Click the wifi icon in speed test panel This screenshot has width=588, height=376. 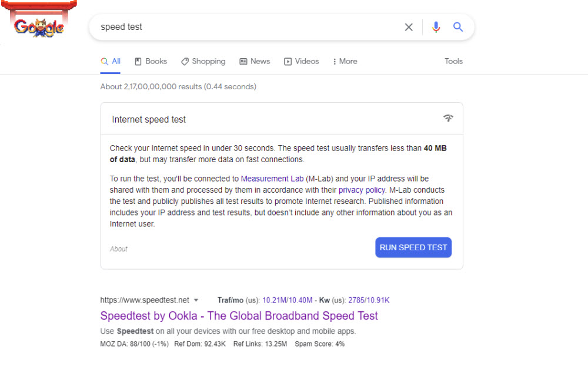point(448,118)
